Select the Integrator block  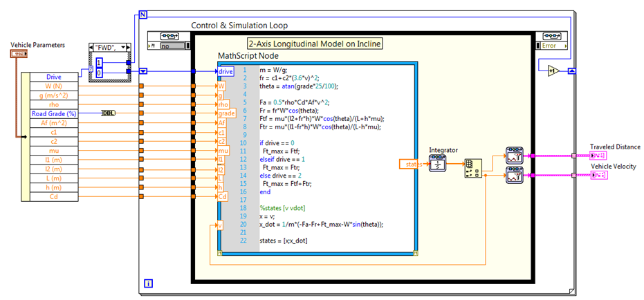click(437, 163)
